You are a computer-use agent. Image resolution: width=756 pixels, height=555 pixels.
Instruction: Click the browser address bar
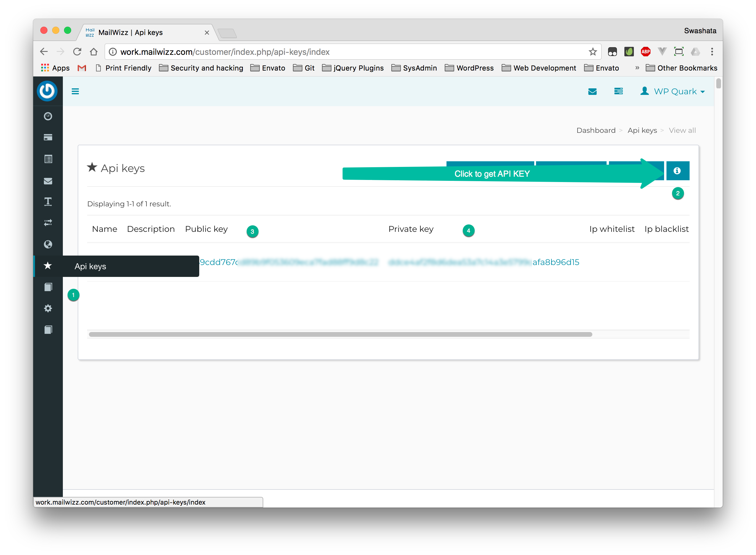click(x=353, y=52)
